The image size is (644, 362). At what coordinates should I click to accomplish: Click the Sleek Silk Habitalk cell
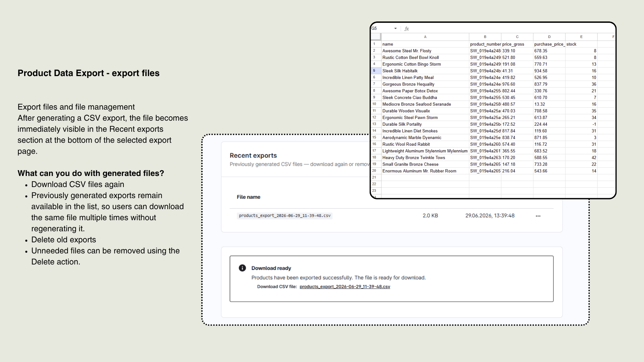click(x=425, y=71)
